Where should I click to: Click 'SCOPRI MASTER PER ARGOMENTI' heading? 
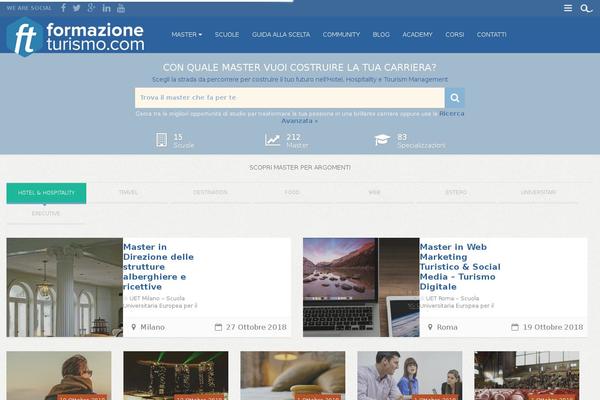point(300,168)
